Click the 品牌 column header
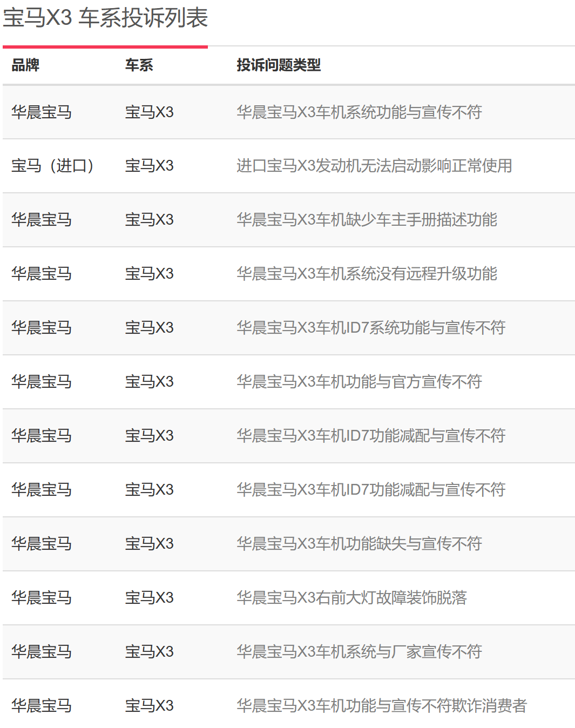Screen dimensions: 575x728 click(25, 65)
